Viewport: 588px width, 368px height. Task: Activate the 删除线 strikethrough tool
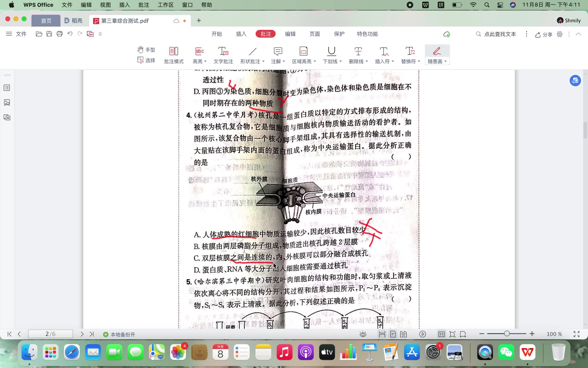coord(358,51)
